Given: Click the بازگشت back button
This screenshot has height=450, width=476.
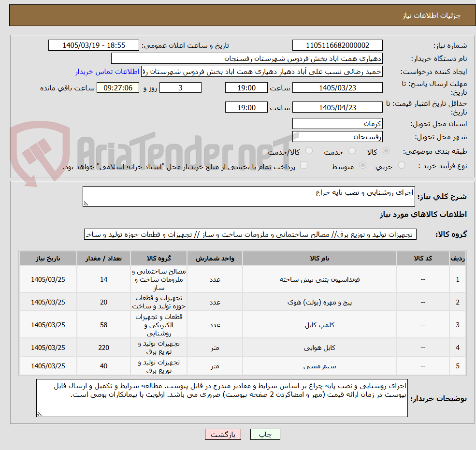Looking at the screenshot, I should pos(223,435).
